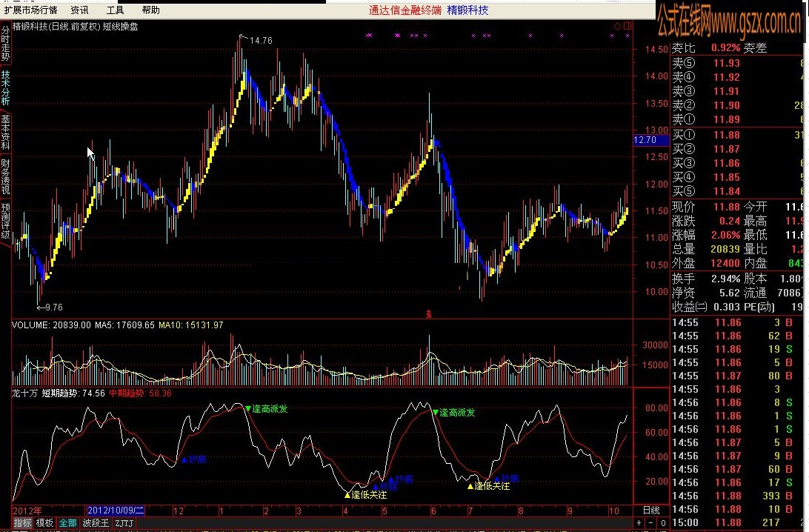Click the MA5: 17609.65 label

124,325
